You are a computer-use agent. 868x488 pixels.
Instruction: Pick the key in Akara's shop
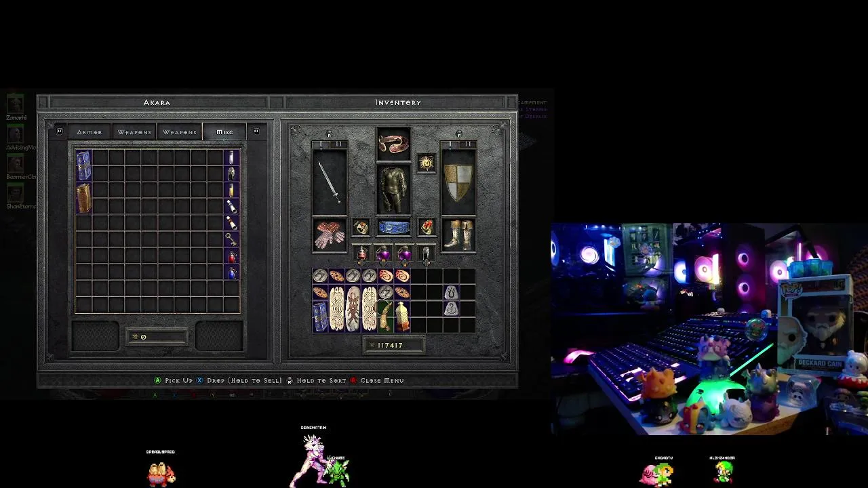(231, 239)
